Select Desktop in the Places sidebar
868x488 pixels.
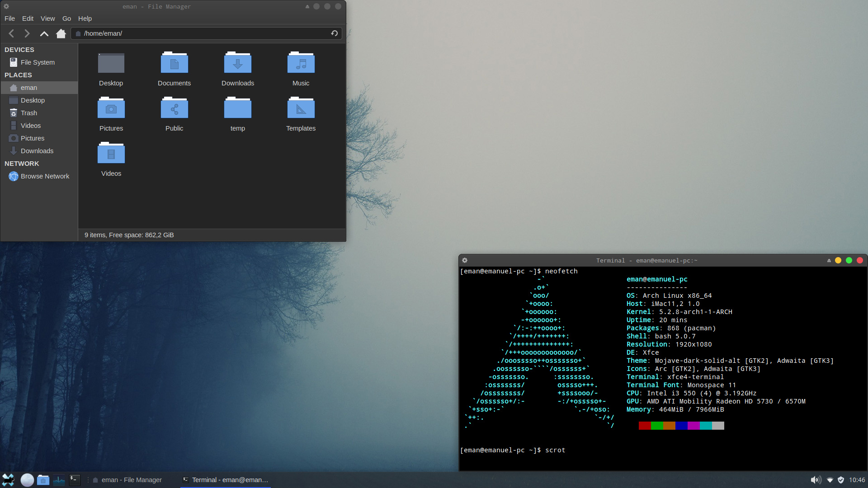point(39,100)
